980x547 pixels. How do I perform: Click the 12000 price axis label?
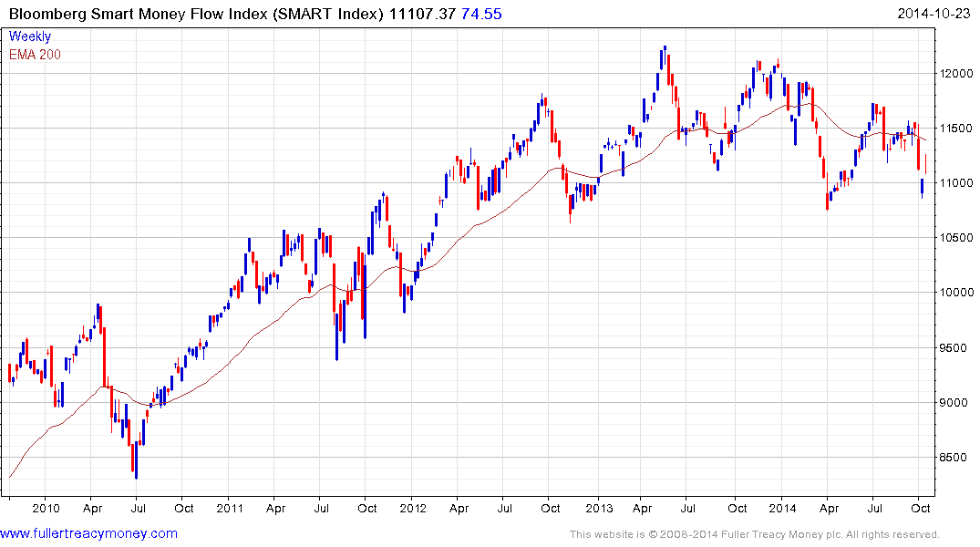pyautogui.click(x=957, y=73)
